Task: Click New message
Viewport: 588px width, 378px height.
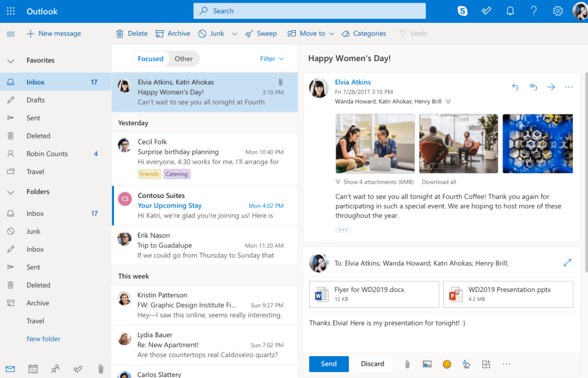Action: 54,33
